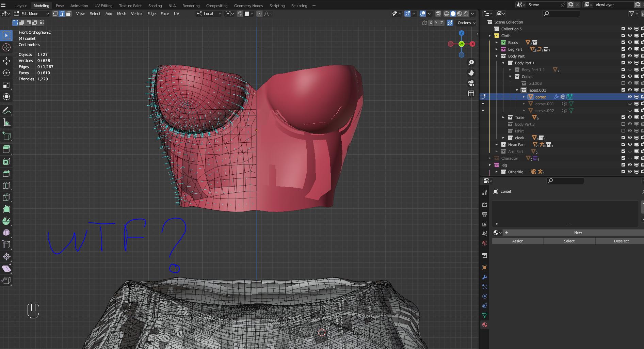644x349 pixels.
Task: Expand the OtherRig collection
Action: [x=497, y=172]
